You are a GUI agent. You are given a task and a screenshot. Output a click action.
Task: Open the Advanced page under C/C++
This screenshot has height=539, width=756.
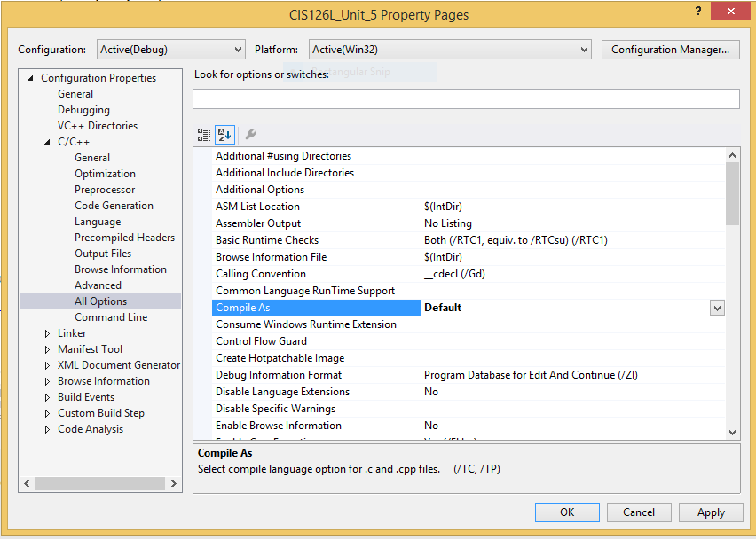[x=98, y=285]
